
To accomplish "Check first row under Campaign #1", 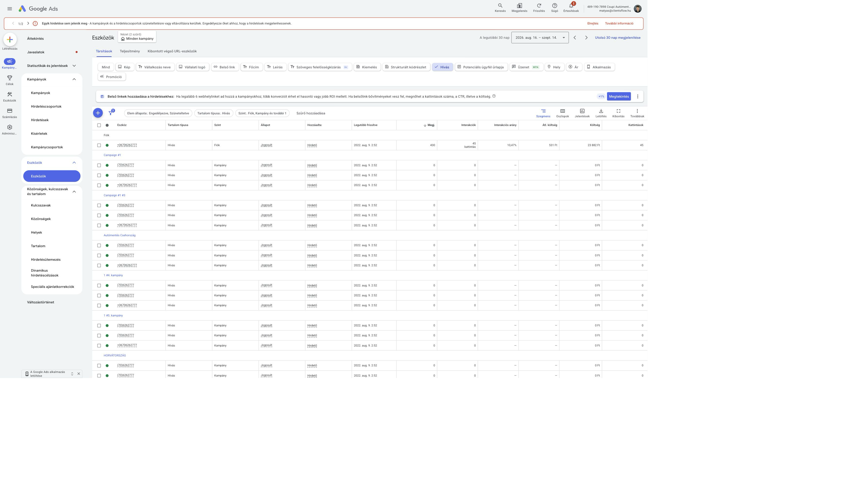I will [99, 165].
